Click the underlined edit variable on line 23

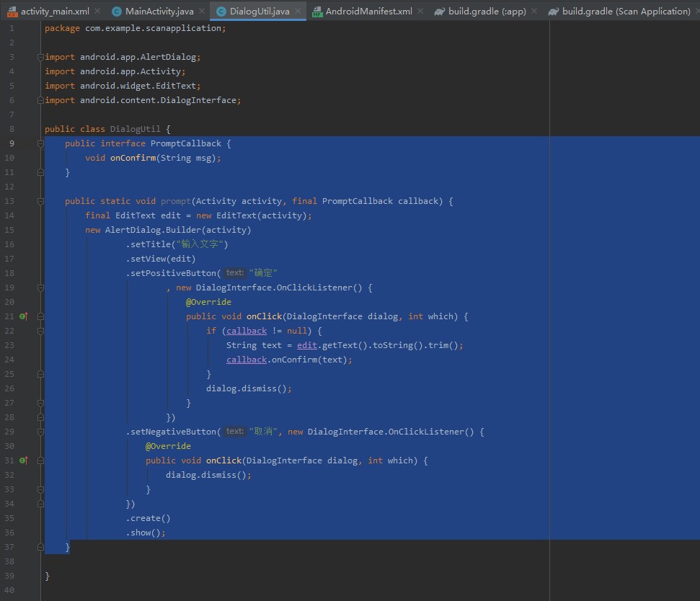pyautogui.click(x=307, y=345)
